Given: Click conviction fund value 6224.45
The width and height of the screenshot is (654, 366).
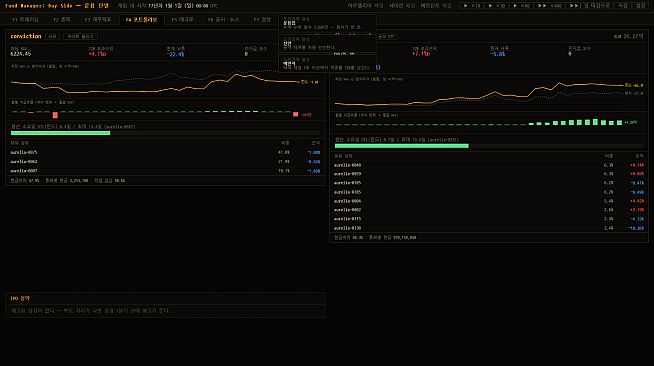Looking at the screenshot, I should [20, 54].
